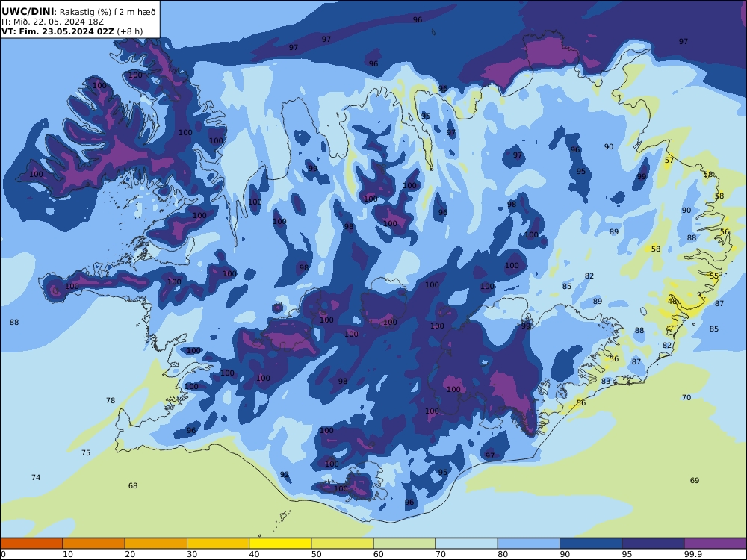The width and height of the screenshot is (747, 560).
Task: Select the golden 30–40 legend swatch
Action: 218,544
